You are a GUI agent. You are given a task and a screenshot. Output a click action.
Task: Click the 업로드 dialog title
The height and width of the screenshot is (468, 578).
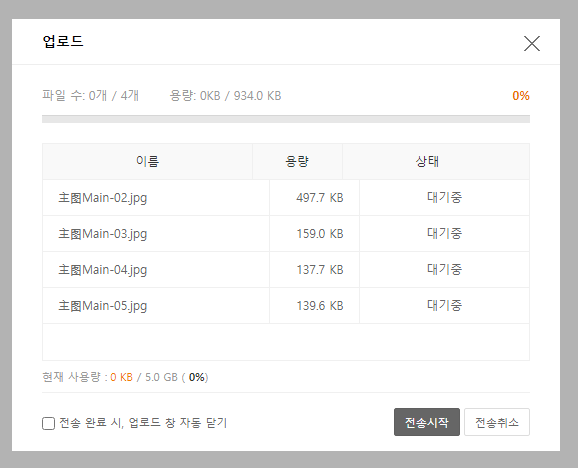point(63,41)
